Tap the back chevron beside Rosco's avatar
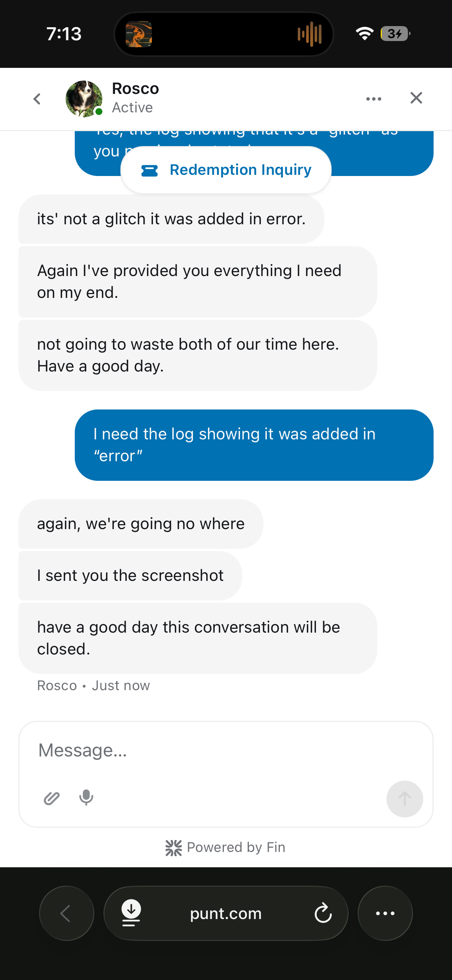Image resolution: width=452 pixels, height=980 pixels. tap(37, 99)
